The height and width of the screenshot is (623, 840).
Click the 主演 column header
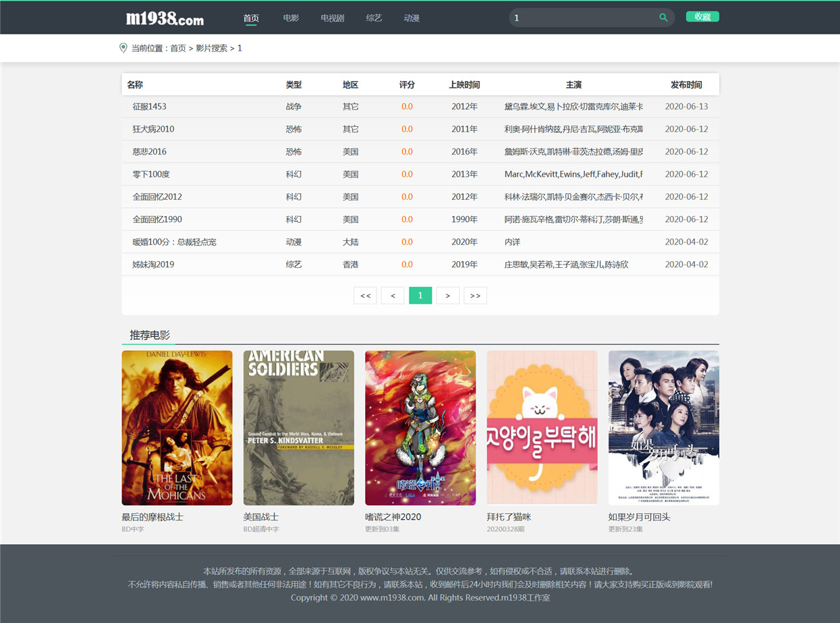(x=573, y=85)
